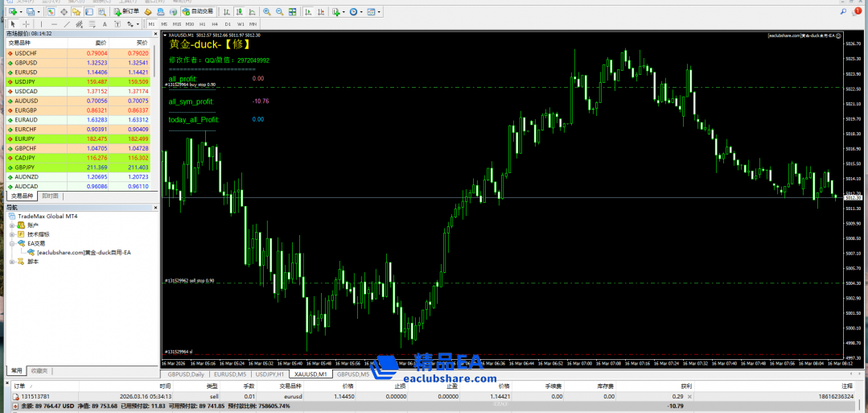Open the GBPUSD,Daily chart tab
The width and height of the screenshot is (868, 413).
(185, 374)
